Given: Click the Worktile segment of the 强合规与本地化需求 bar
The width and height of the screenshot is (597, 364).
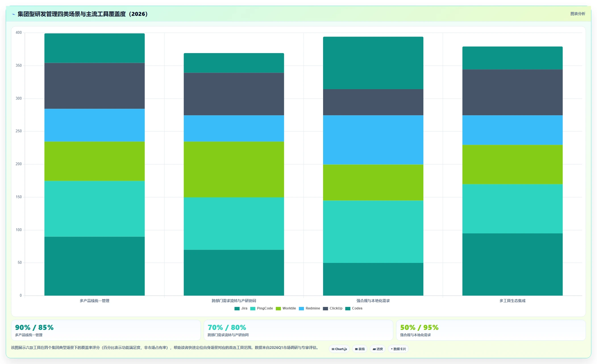Looking at the screenshot, I should coord(373,183).
